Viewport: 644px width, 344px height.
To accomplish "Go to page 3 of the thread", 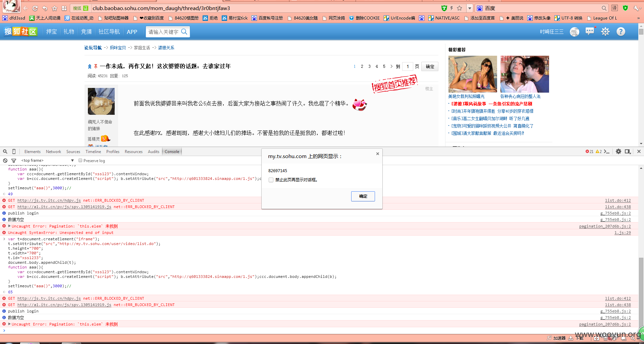I will pos(369,66).
